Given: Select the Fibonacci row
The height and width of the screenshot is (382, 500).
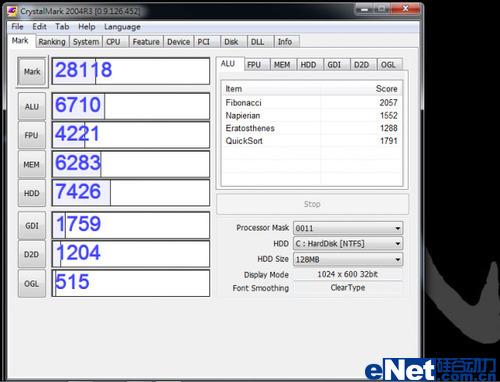Looking at the screenshot, I should [x=311, y=103].
